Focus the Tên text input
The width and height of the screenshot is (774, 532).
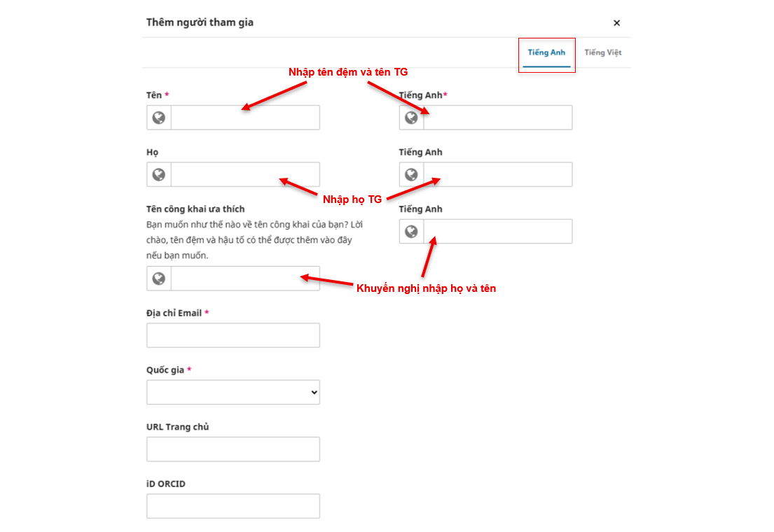pos(245,118)
